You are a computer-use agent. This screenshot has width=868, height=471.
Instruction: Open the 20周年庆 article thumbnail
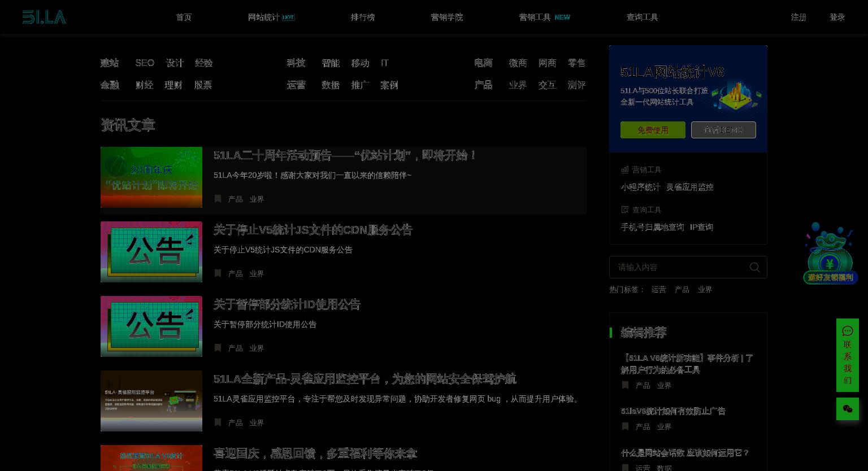[151, 177]
